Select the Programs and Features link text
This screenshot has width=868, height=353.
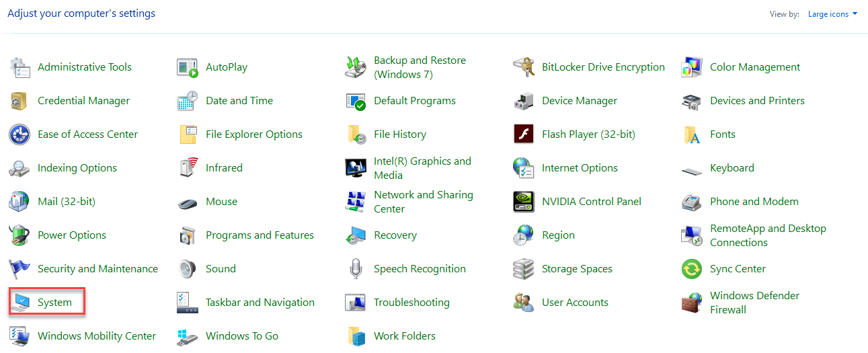[x=260, y=235]
